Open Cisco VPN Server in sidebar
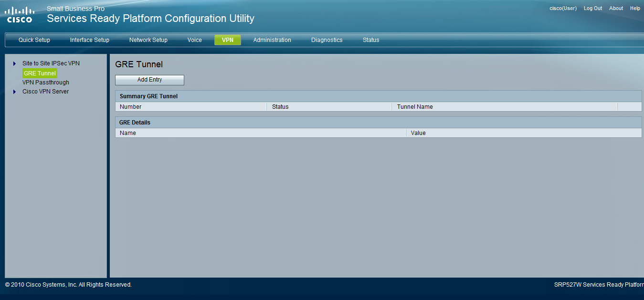The width and height of the screenshot is (644, 300). (46, 92)
